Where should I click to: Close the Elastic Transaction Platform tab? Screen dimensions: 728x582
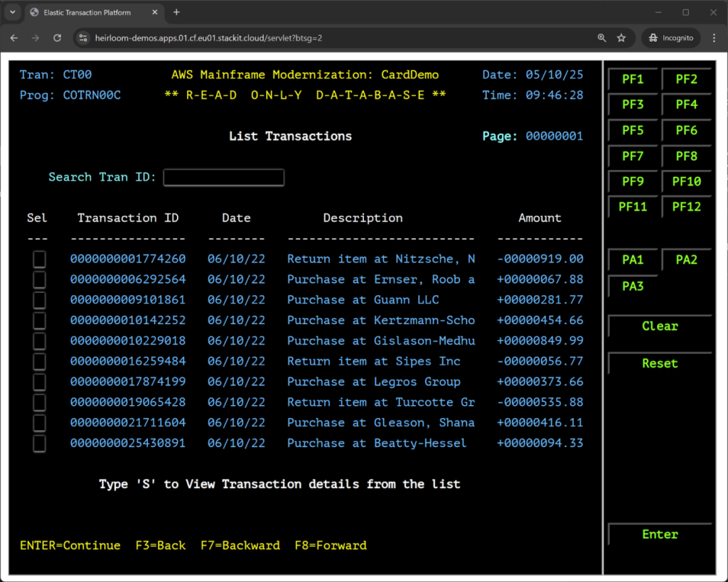(155, 13)
